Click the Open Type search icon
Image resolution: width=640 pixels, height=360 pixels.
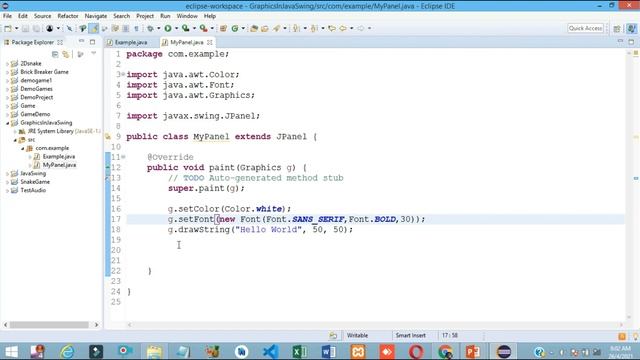coord(254,28)
